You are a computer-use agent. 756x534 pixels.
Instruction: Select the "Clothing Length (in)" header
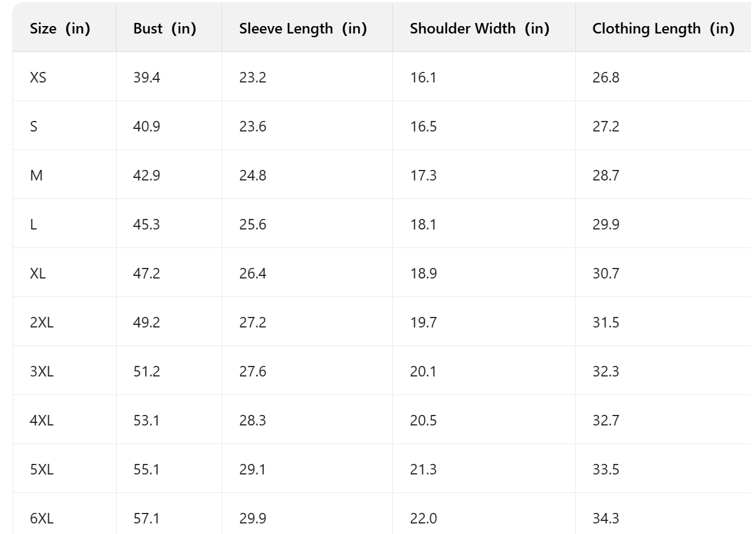(x=663, y=29)
